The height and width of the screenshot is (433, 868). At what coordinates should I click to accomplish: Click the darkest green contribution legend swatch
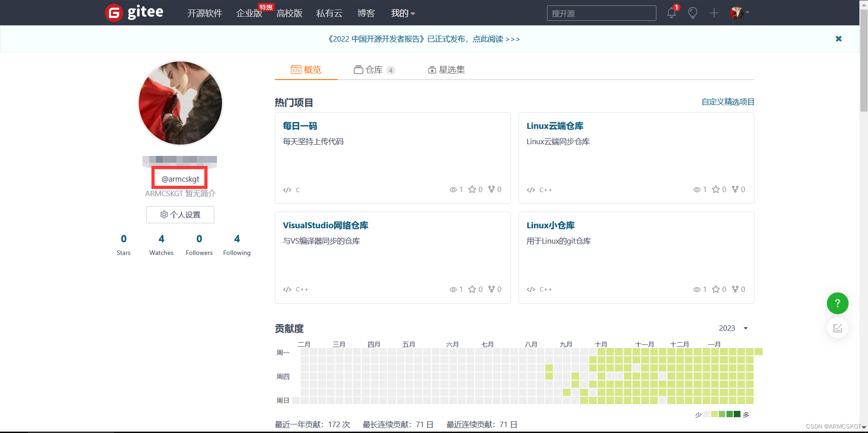pos(737,414)
